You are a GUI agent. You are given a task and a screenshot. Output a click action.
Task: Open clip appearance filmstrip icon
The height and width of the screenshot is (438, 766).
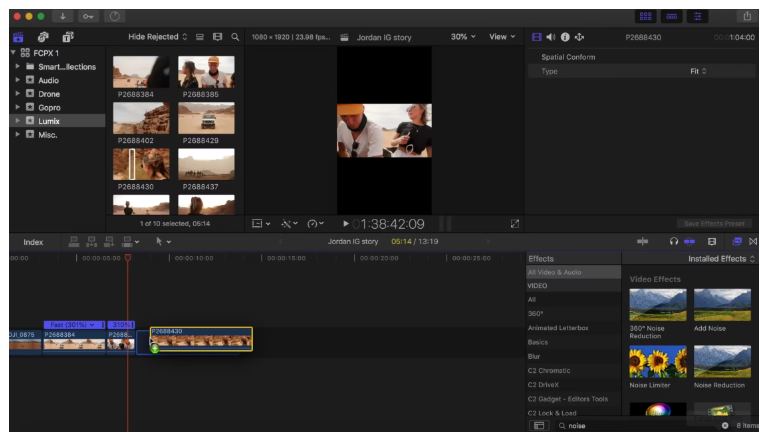pos(712,241)
